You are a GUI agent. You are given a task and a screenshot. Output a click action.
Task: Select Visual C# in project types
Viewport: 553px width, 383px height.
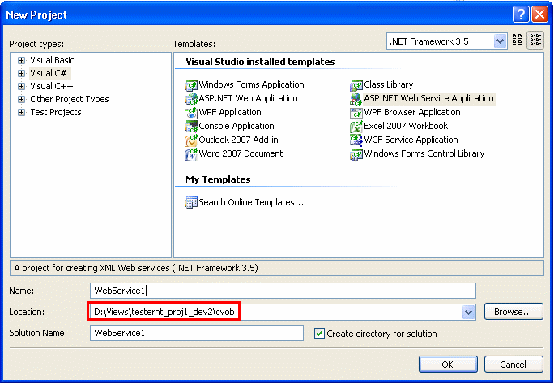coord(49,73)
